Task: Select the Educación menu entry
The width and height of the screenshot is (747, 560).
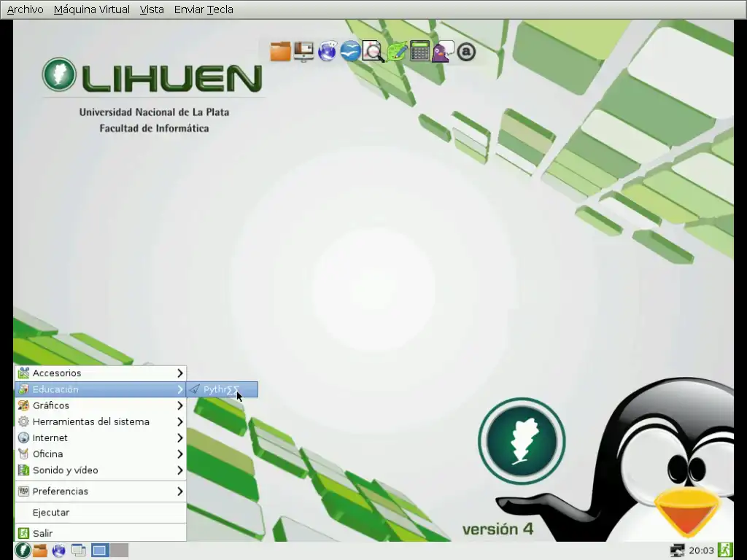Action: (101, 389)
